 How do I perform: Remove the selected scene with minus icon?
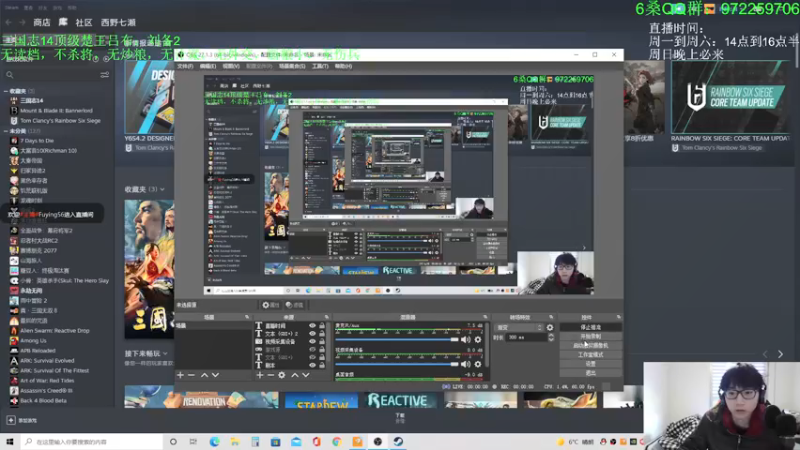coord(191,375)
